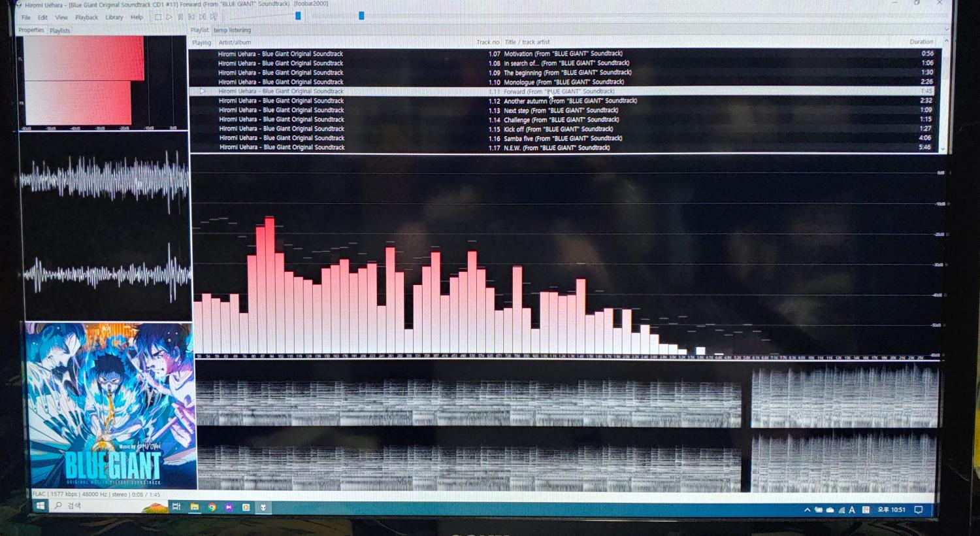Click the now-playing arrow indicator on row 1.11
Screen dimensions: 980x536
coord(202,92)
